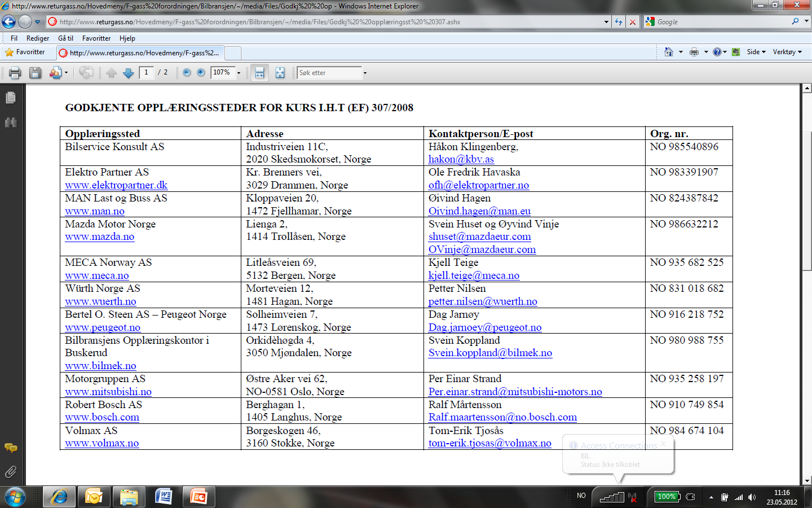Open the Favoritter star button

click(24, 52)
